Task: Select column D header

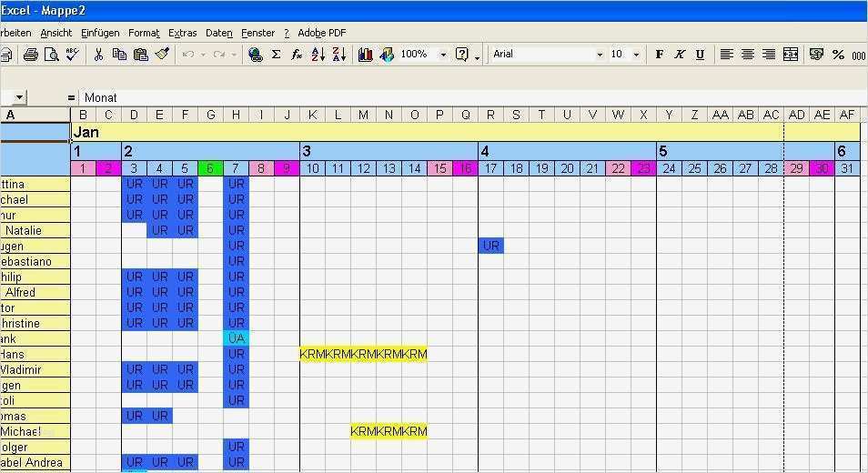Action: [134, 116]
